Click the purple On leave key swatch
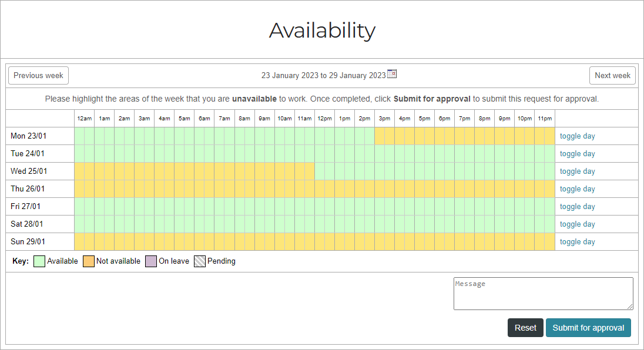Image resolution: width=644 pixels, height=350 pixels. coord(151,261)
